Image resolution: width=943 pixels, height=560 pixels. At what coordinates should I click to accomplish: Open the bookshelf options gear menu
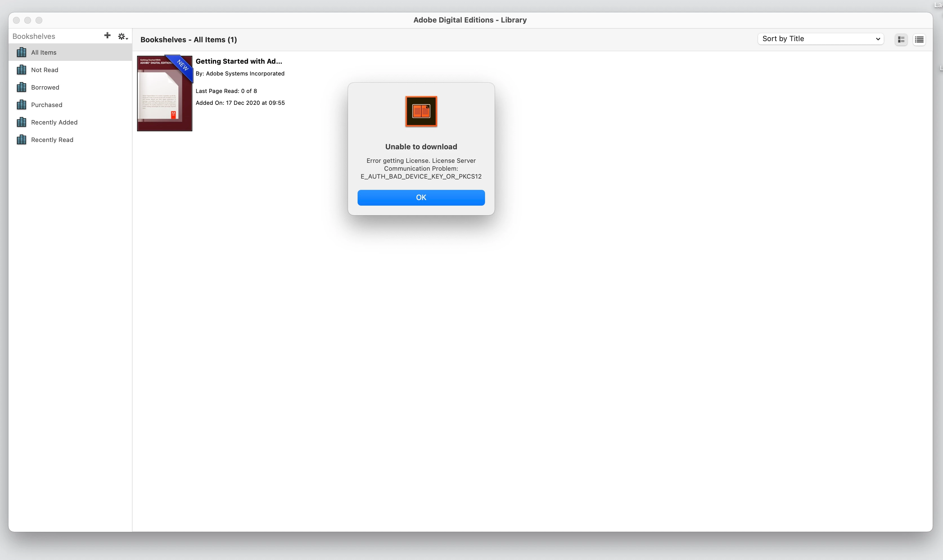click(x=122, y=36)
